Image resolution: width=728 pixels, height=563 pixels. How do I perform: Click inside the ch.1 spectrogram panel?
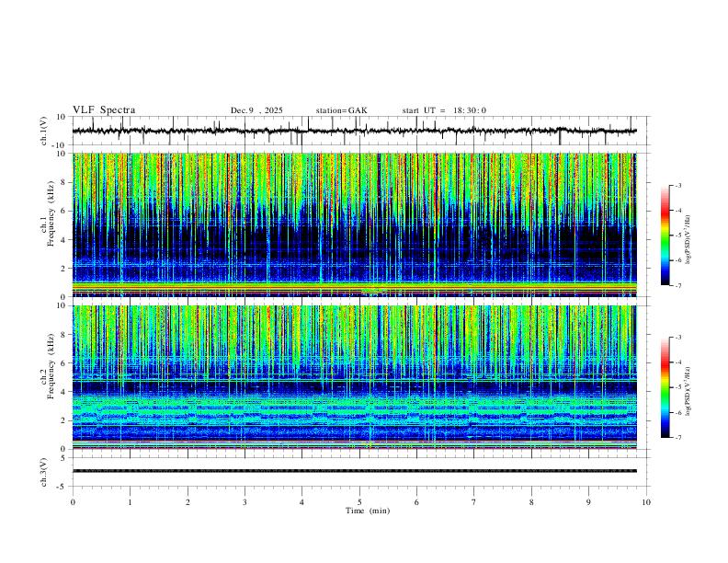(354, 224)
